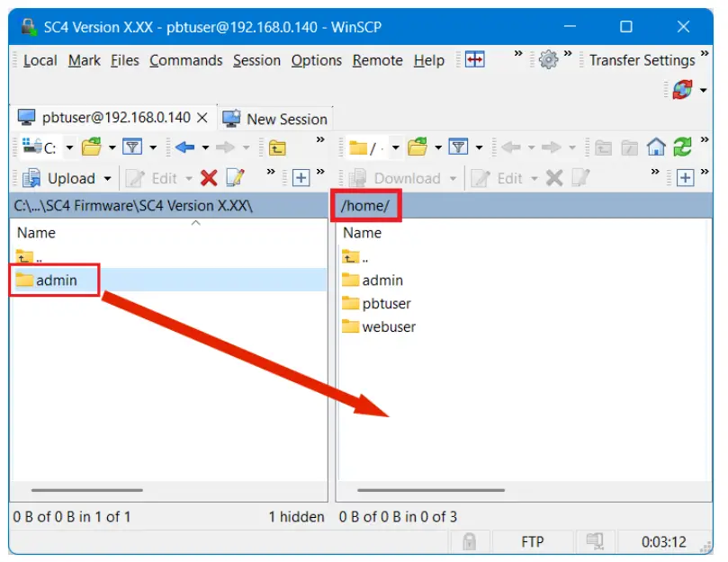The width and height of the screenshot is (728, 562).
Task: Click the synchronize globe icon
Action: 682,90
